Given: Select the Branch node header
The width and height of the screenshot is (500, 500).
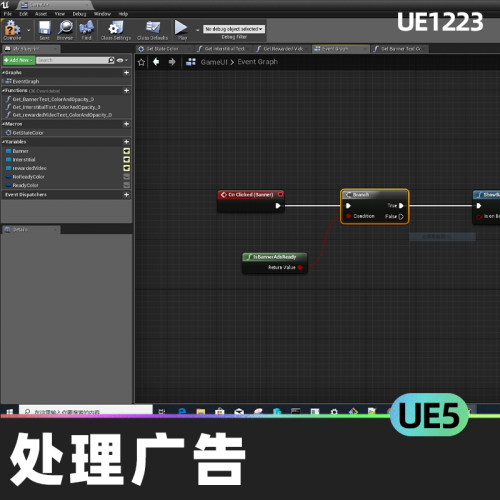Looking at the screenshot, I should click(x=375, y=195).
